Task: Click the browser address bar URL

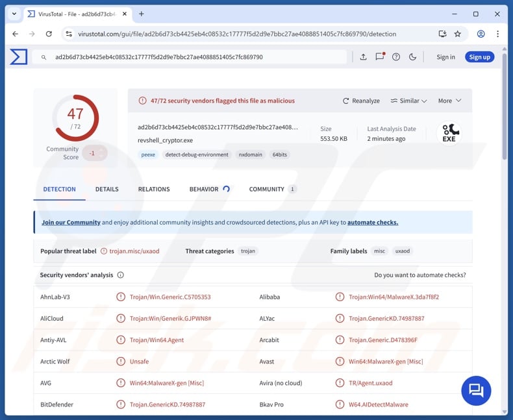Action: (237, 34)
